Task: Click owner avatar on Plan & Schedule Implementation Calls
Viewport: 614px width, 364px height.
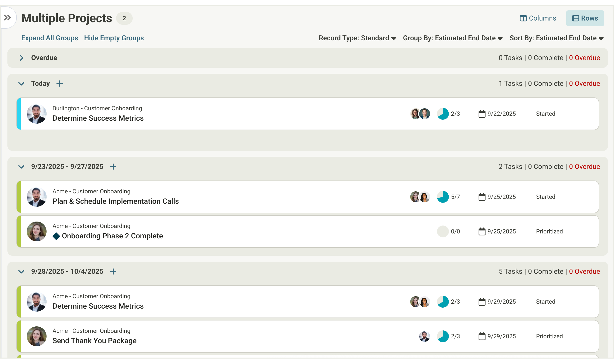Action: click(x=37, y=197)
